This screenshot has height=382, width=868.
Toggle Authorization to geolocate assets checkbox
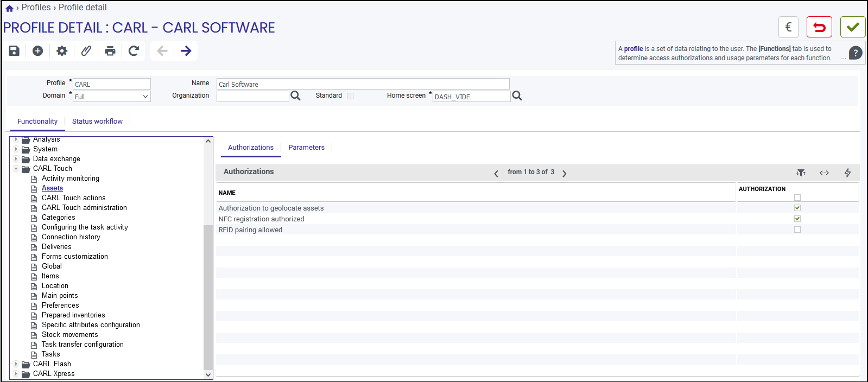[797, 208]
